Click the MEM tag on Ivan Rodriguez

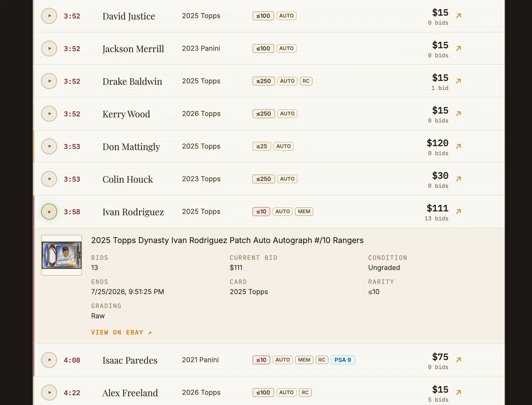point(304,211)
